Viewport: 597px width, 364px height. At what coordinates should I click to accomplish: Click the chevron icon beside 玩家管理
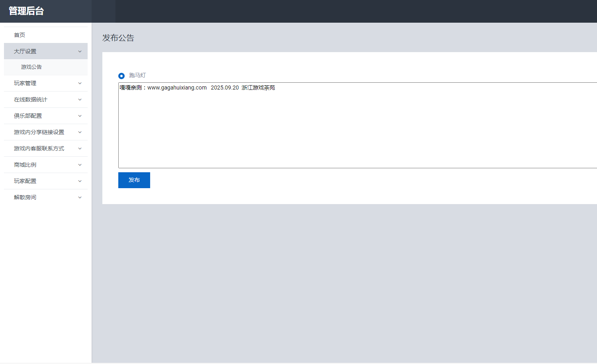pos(80,83)
